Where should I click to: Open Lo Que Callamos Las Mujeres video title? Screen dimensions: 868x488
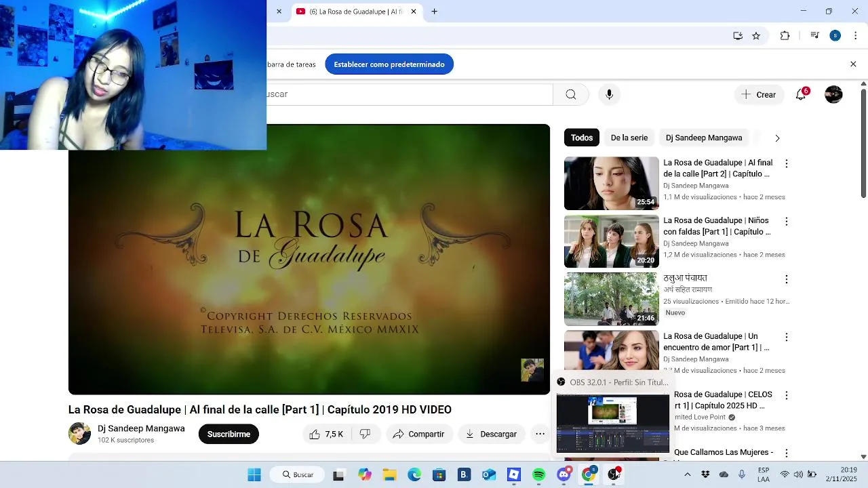pyautogui.click(x=724, y=452)
